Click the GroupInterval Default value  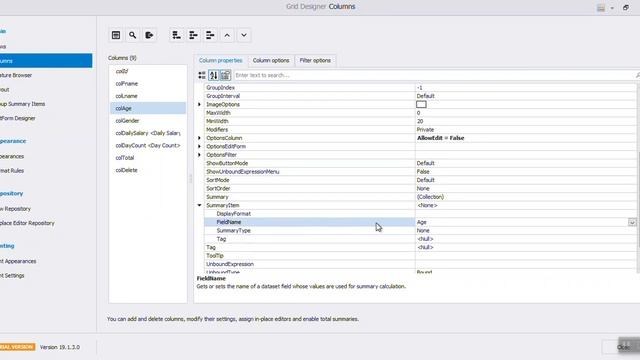coord(425,96)
